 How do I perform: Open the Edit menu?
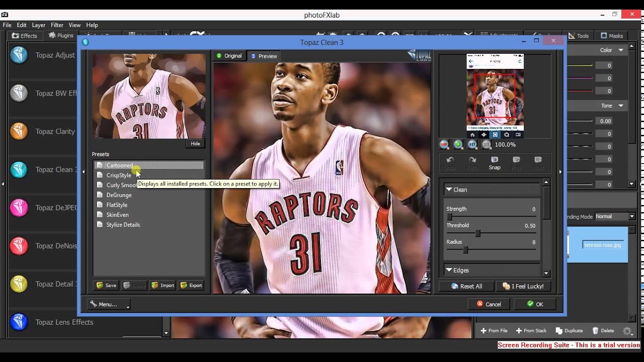[x=22, y=25]
